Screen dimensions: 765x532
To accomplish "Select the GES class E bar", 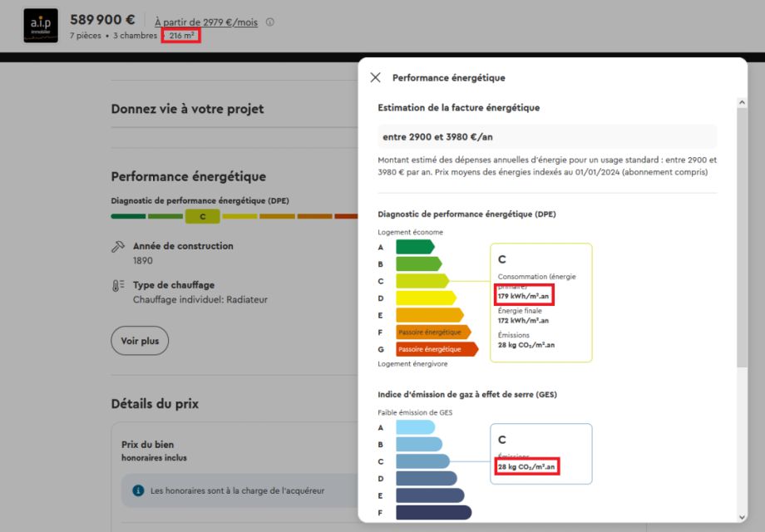I will [x=430, y=496].
